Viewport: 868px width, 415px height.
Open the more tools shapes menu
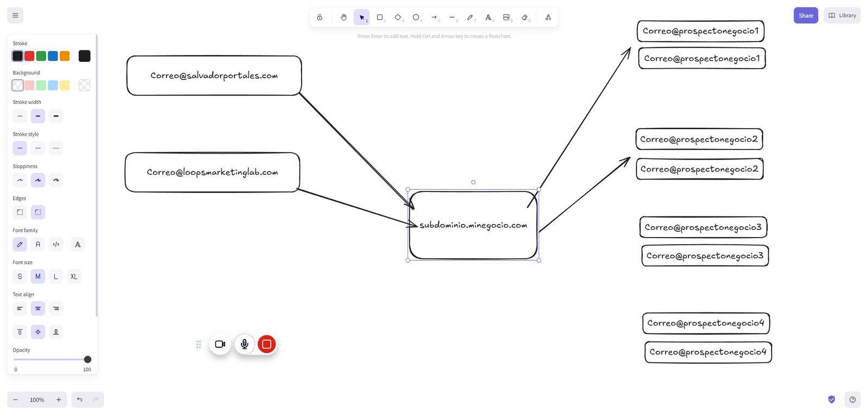548,17
